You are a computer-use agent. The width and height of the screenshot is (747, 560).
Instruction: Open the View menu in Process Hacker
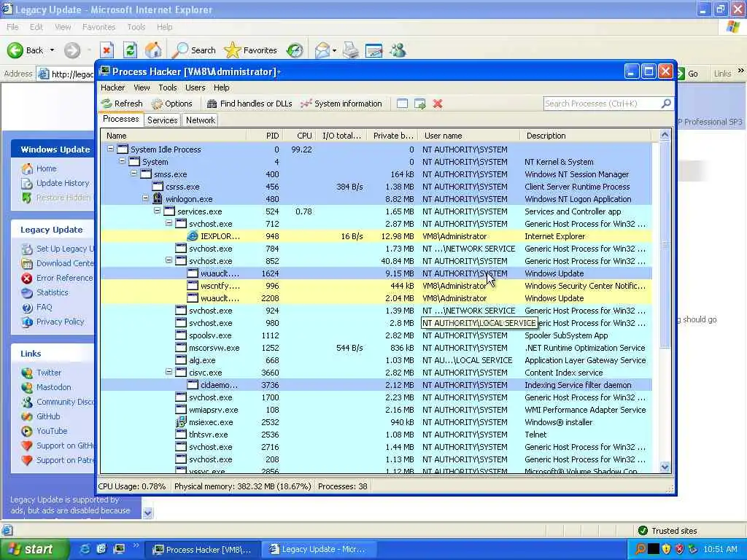[142, 87]
